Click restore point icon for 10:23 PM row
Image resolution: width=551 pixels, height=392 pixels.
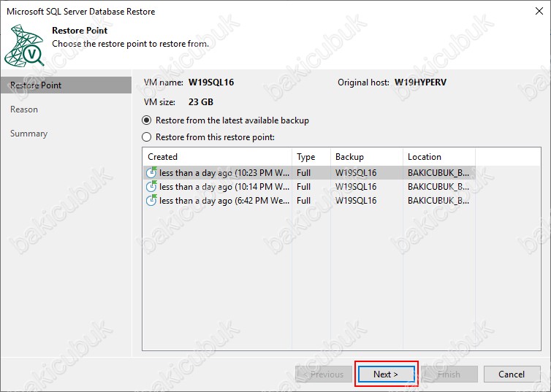pyautogui.click(x=151, y=172)
